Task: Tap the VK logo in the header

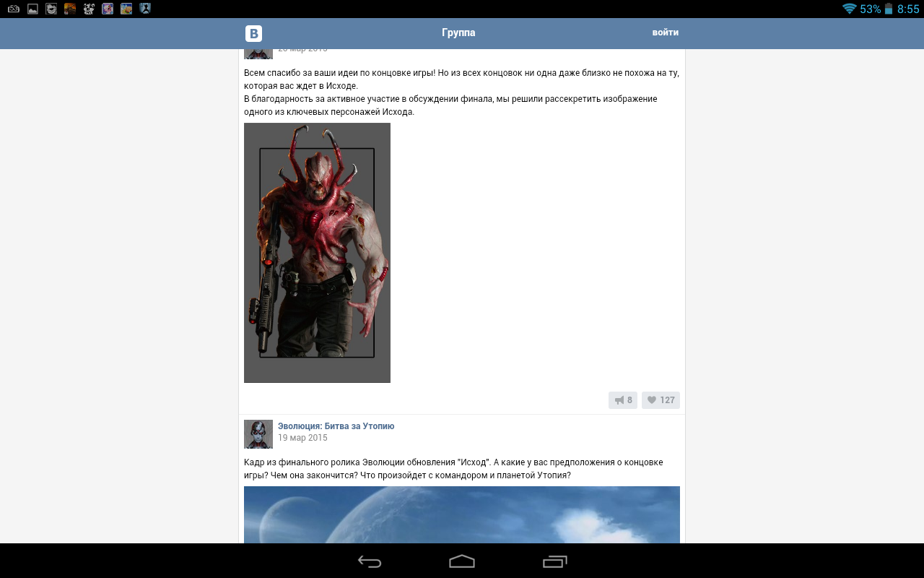Action: tap(253, 33)
